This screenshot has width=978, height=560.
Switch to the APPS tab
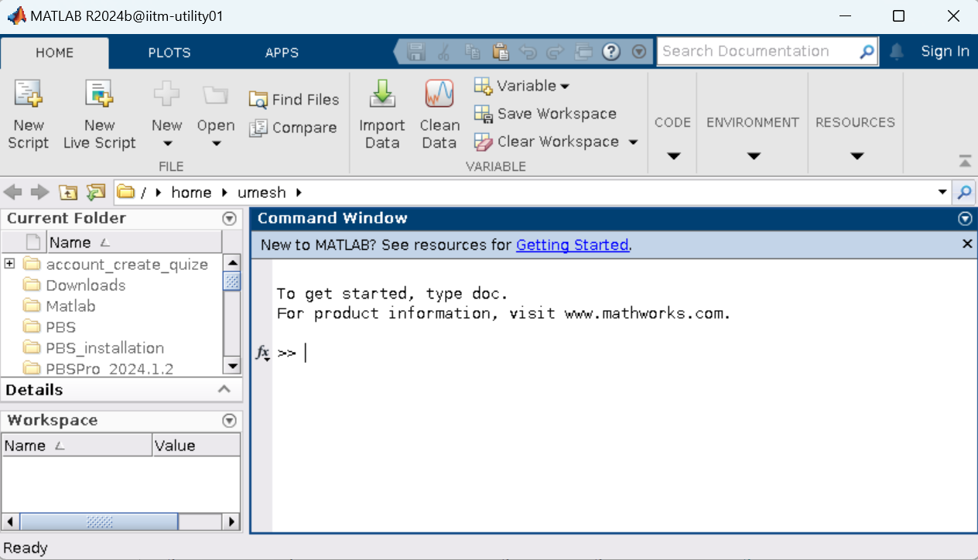click(x=282, y=53)
